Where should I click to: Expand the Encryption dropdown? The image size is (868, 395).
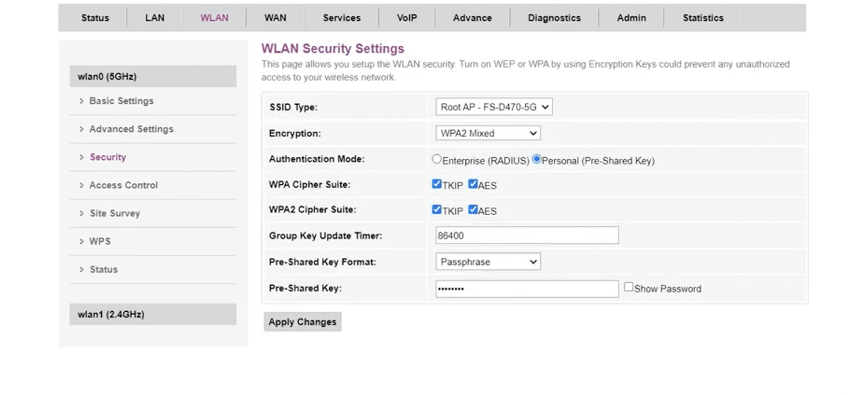(x=488, y=134)
